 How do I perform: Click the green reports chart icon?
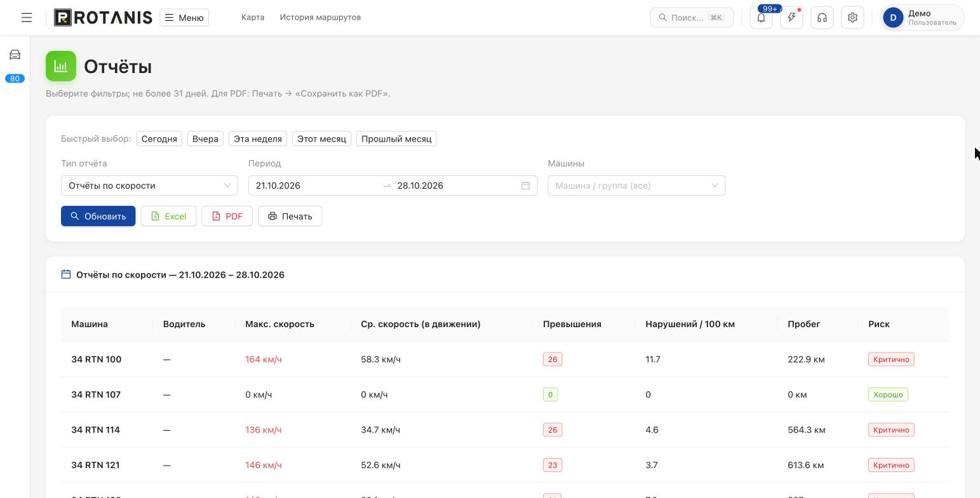[x=61, y=66]
